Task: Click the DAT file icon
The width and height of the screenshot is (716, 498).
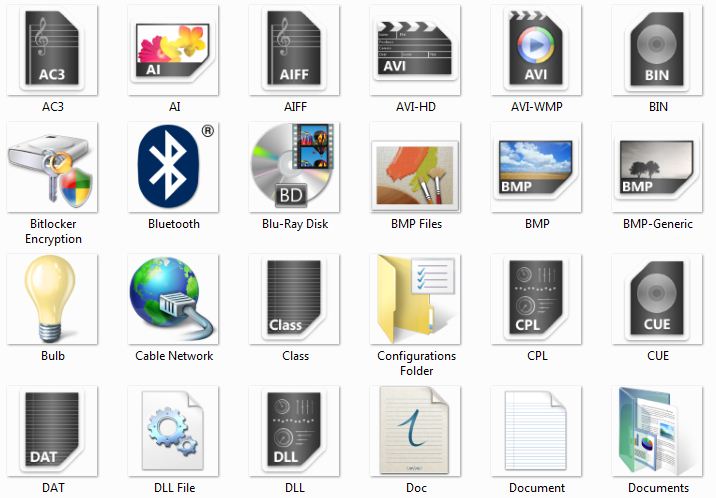Action: coord(52,431)
